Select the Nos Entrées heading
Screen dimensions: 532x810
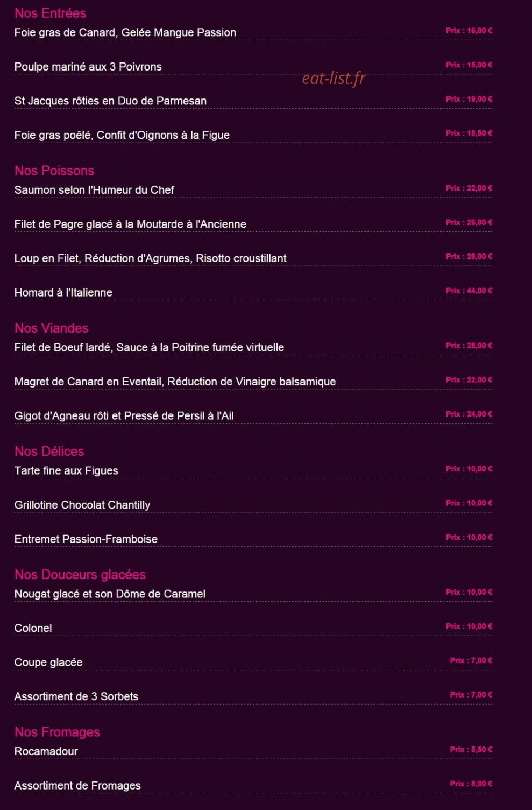50,13
